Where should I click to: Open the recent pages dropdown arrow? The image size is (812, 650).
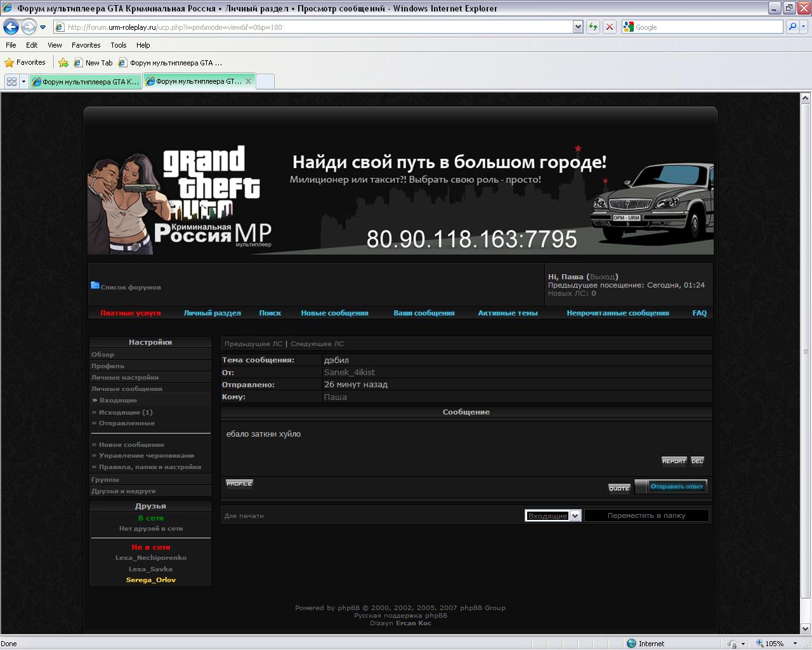click(43, 27)
